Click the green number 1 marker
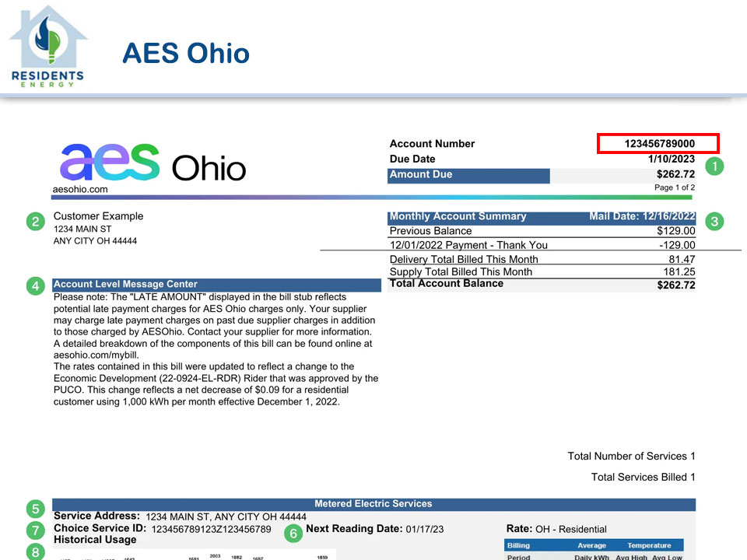 point(714,166)
